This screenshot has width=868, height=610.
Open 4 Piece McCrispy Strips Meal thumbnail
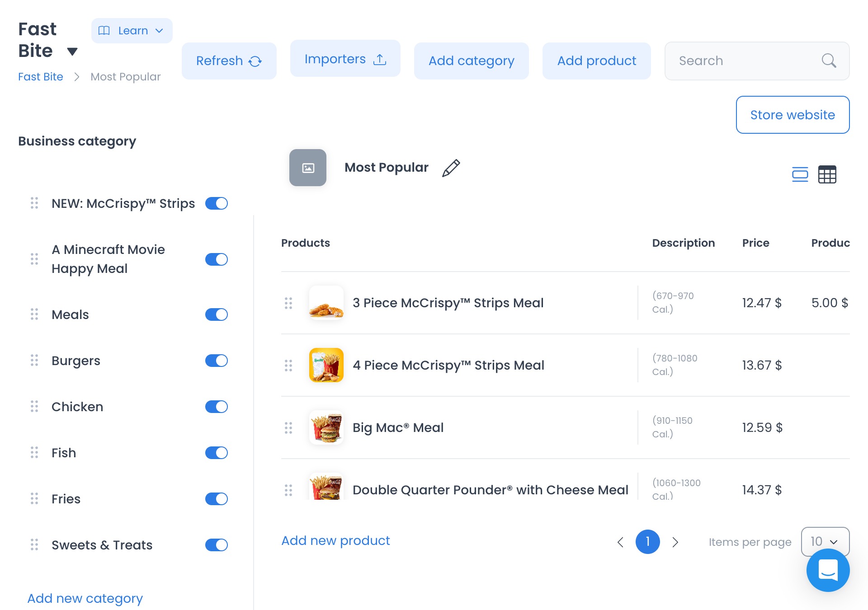tap(326, 365)
